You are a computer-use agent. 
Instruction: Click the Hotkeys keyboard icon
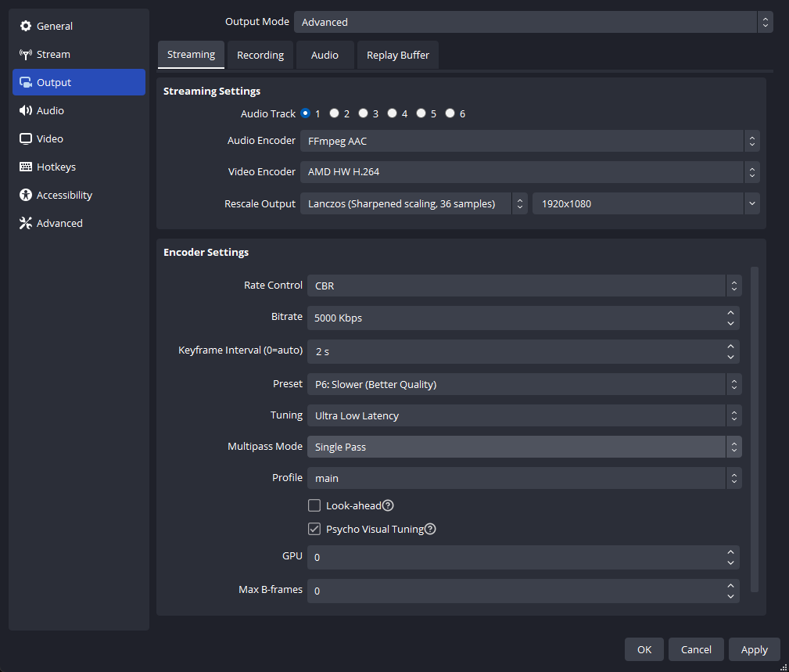(26, 167)
